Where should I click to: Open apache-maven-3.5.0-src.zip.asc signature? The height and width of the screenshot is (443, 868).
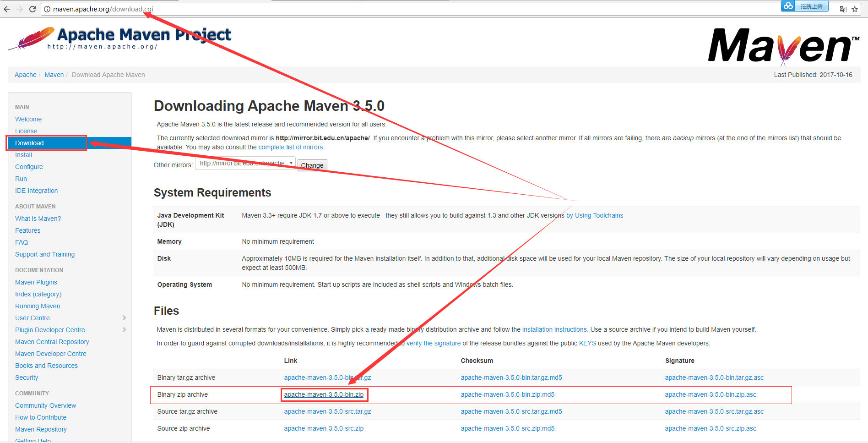711,428
